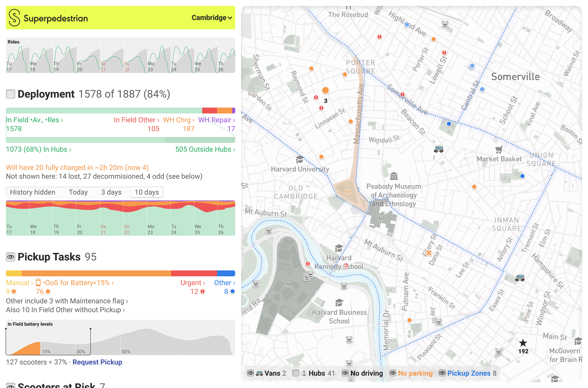Image resolution: width=588 pixels, height=388 pixels.
Task: Open 1073 (68%) In Hubs
Action: point(39,149)
